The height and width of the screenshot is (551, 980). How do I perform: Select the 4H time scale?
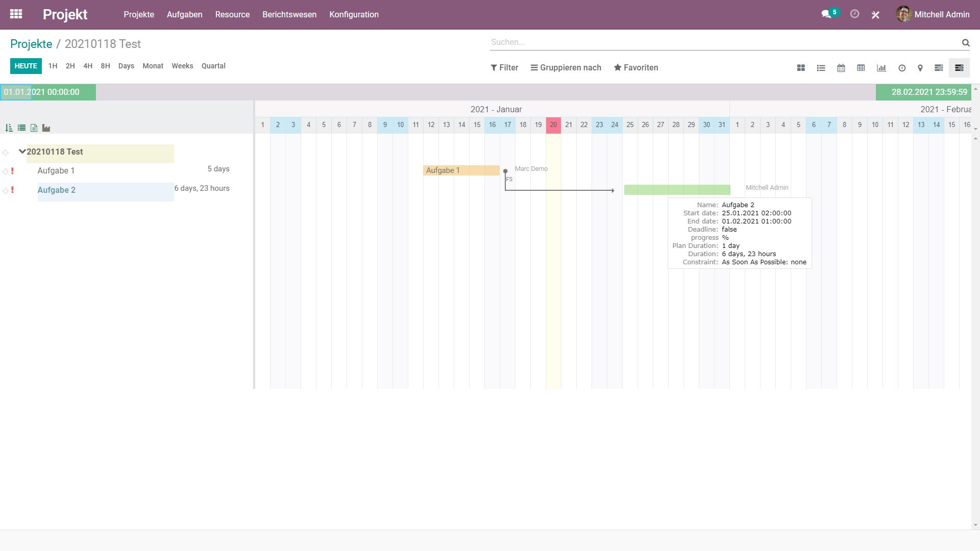pyautogui.click(x=88, y=66)
